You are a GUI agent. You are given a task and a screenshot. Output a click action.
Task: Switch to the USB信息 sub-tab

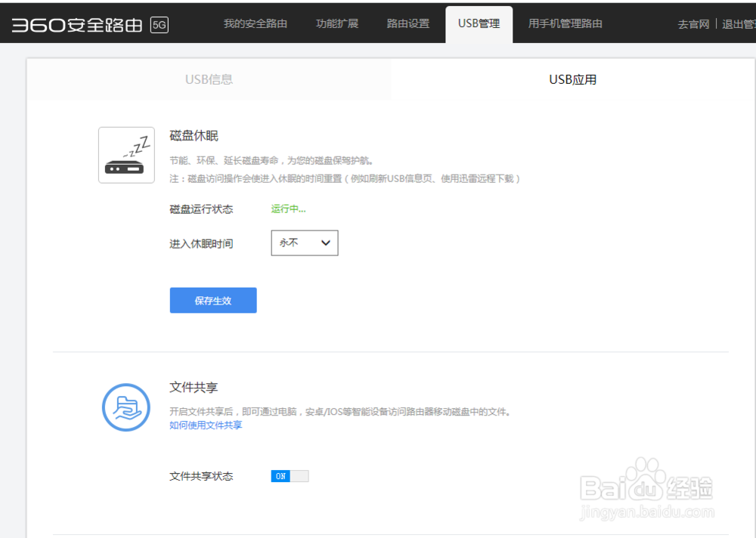click(x=209, y=79)
